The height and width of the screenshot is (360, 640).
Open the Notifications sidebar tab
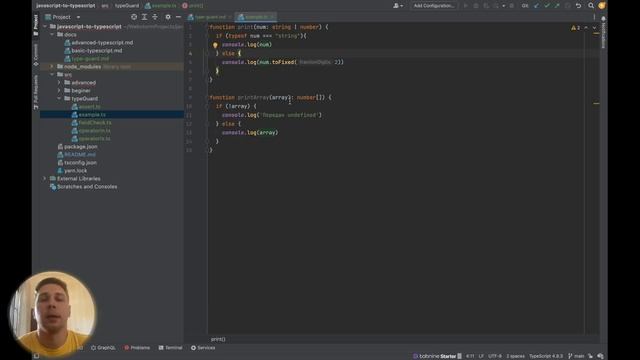pos(604,33)
